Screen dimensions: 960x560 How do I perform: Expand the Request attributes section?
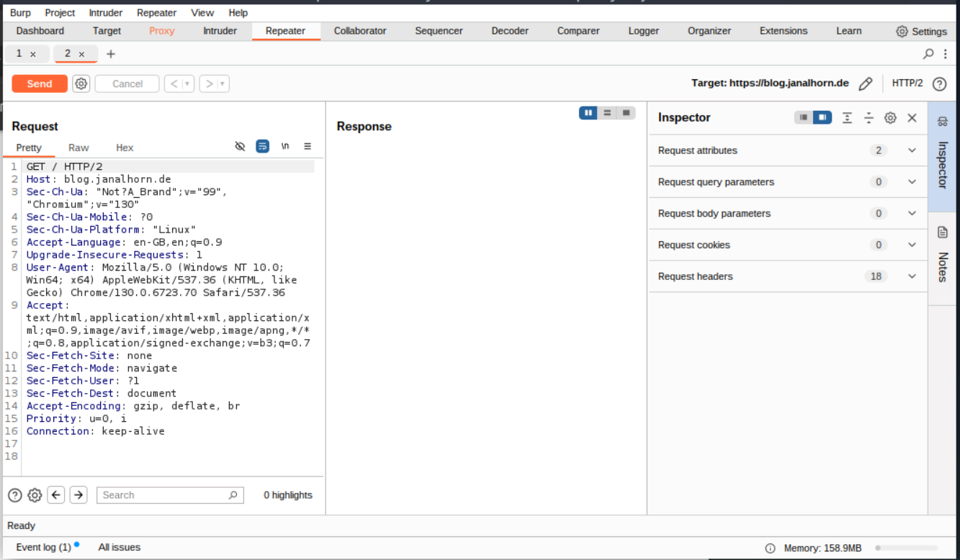click(x=912, y=150)
